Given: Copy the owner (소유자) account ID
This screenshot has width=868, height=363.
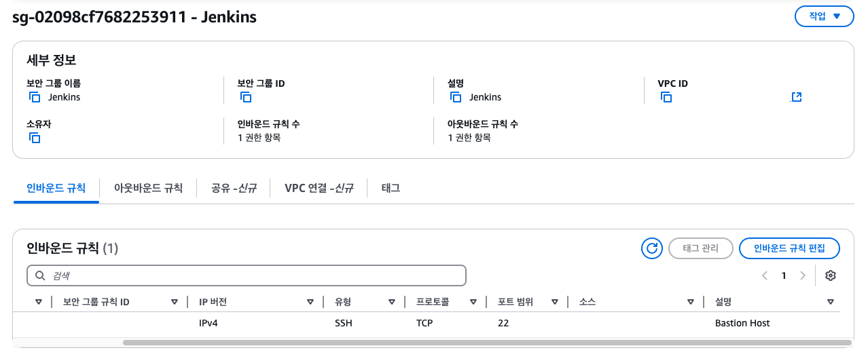Looking at the screenshot, I should [35, 138].
